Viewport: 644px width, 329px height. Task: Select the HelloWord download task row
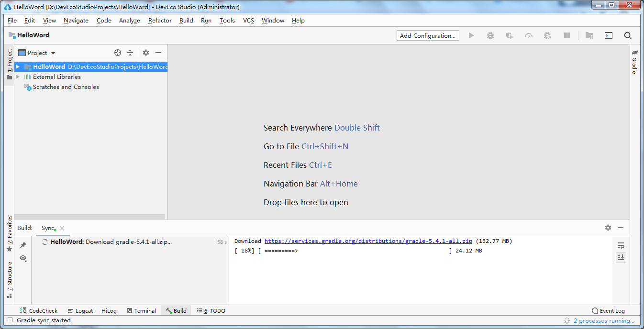(130, 242)
